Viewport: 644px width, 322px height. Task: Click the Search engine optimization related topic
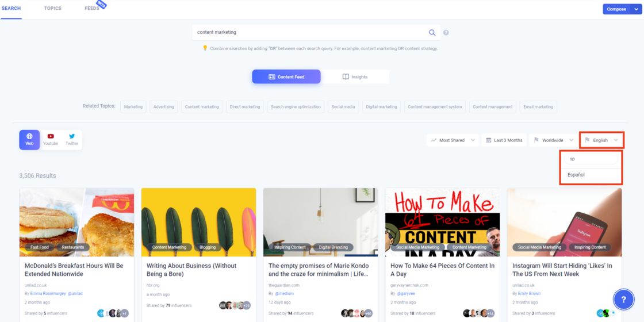(296, 107)
